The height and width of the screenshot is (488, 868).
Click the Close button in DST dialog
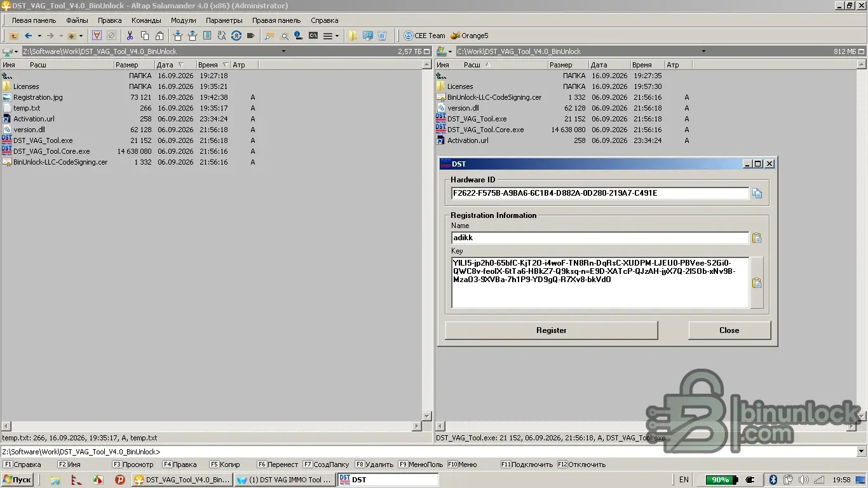[729, 330]
